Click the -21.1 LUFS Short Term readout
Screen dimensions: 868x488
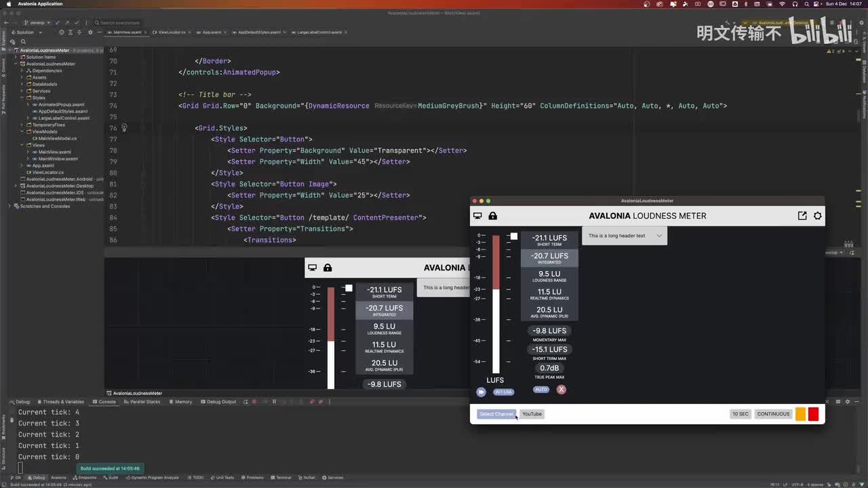point(549,240)
